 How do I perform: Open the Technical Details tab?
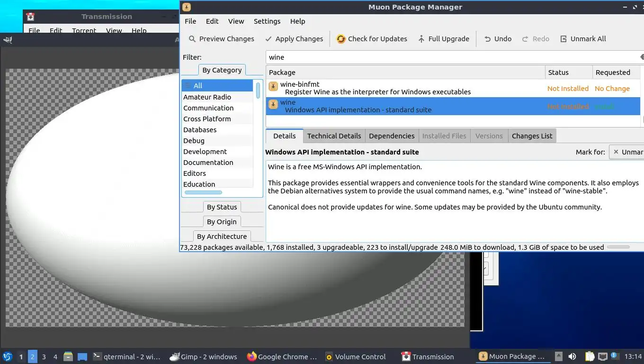pyautogui.click(x=334, y=136)
